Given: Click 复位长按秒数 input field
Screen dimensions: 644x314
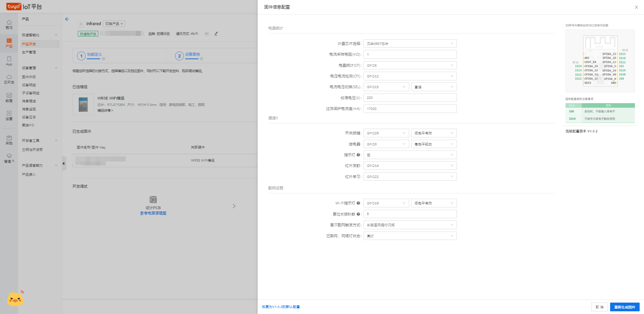Looking at the screenshot, I should (410, 214).
